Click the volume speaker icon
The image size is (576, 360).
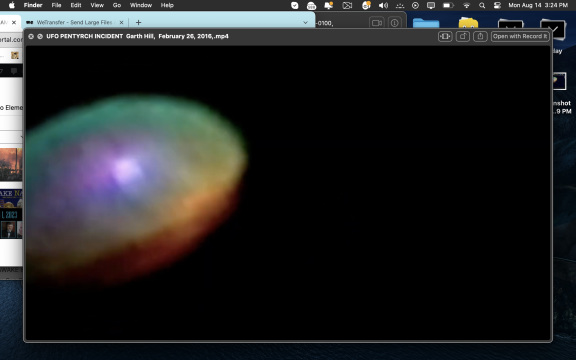pyautogui.click(x=383, y=5)
